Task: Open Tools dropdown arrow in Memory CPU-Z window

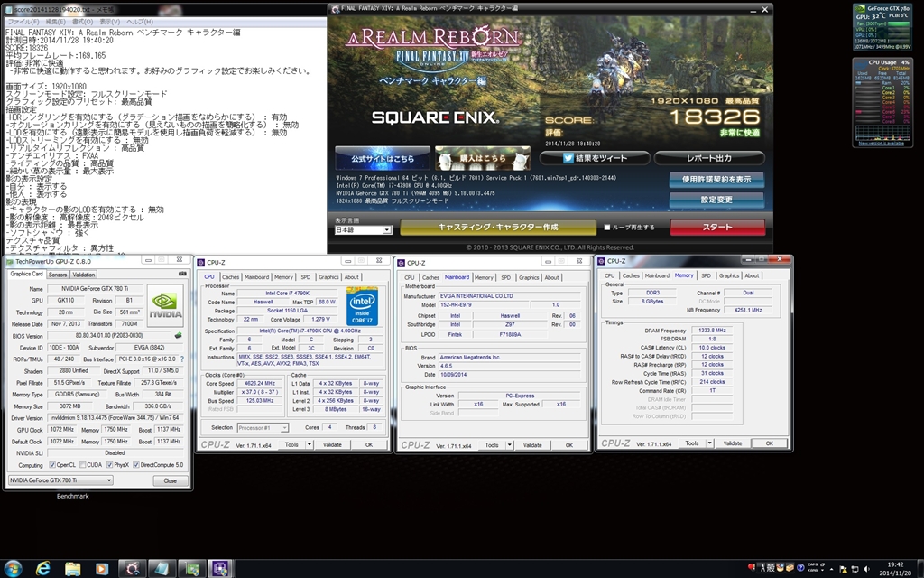Action: point(709,443)
